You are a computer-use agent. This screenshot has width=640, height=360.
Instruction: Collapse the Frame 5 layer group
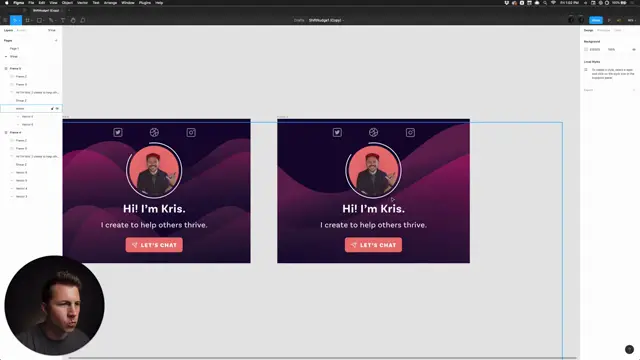6,69
